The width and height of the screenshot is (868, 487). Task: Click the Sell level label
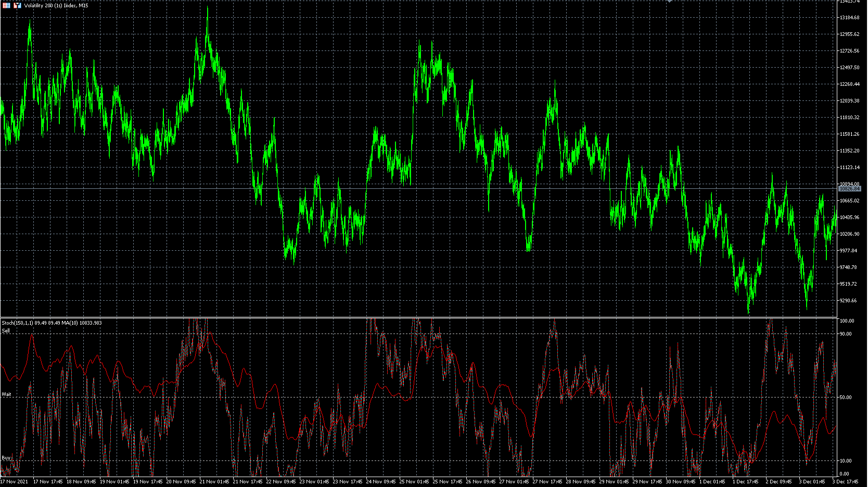6,331
